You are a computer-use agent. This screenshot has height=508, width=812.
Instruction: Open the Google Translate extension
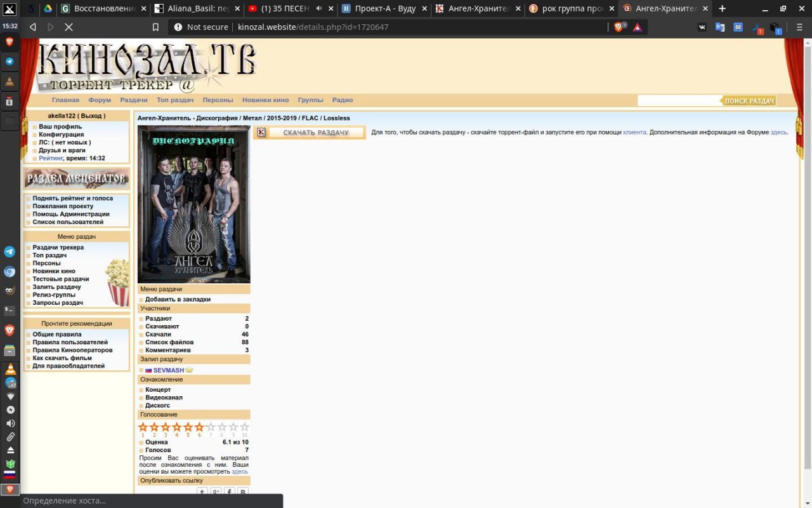pyautogui.click(x=720, y=27)
